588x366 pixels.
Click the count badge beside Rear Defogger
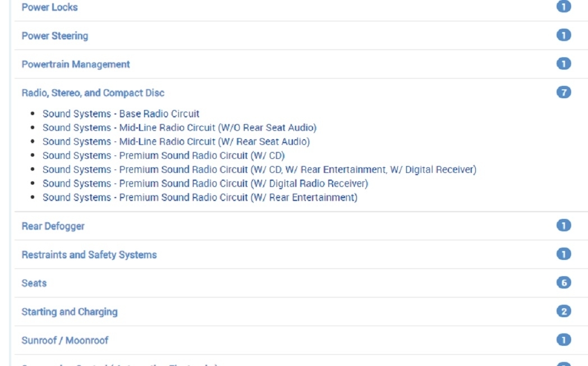coord(563,226)
